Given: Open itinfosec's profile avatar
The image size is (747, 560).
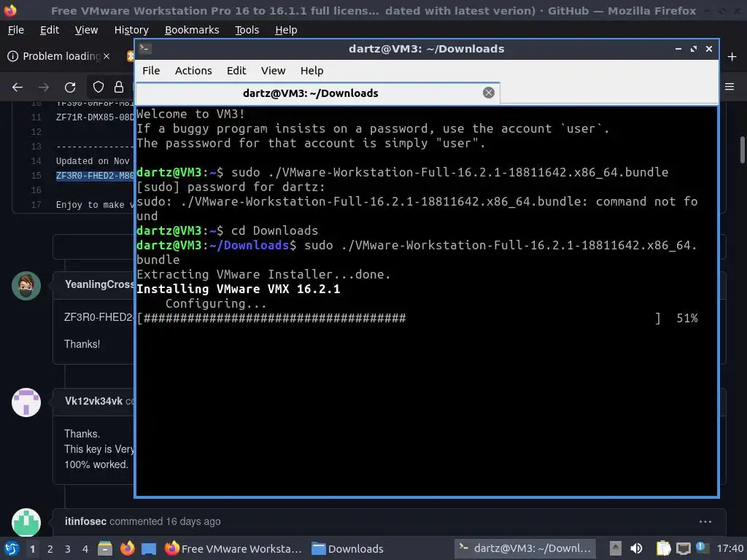Looking at the screenshot, I should (x=26, y=522).
